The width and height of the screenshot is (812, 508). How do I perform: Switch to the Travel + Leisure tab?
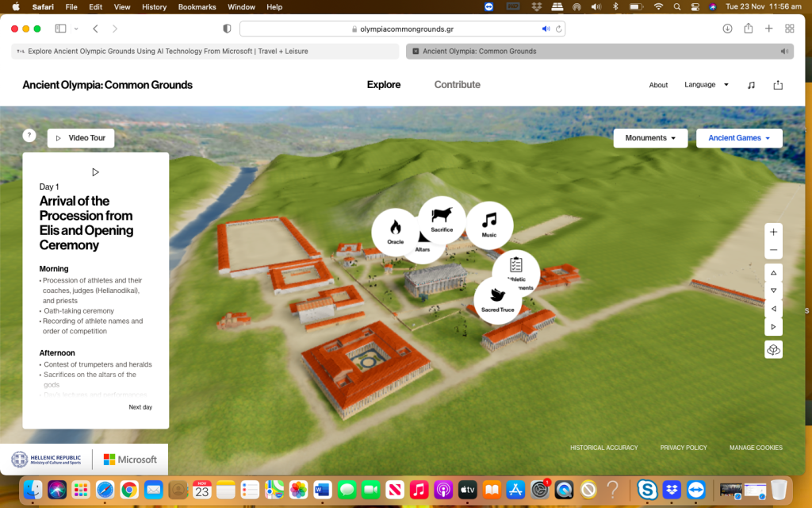pos(205,52)
